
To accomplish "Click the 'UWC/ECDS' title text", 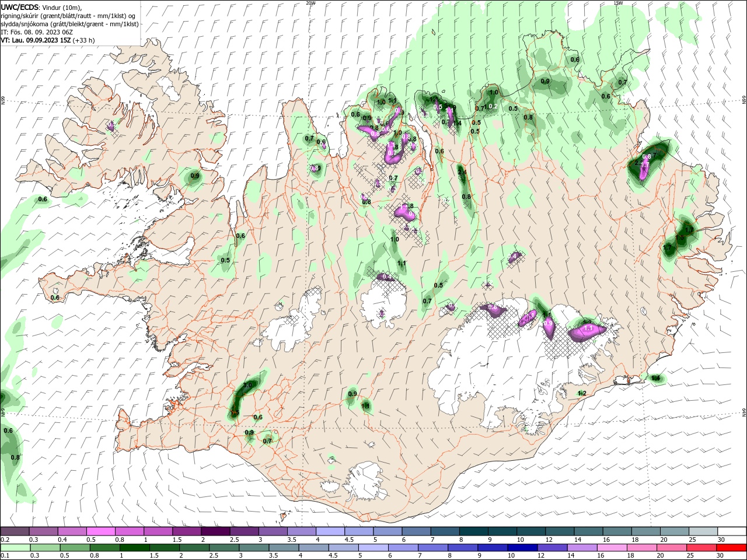I will (x=20, y=7).
